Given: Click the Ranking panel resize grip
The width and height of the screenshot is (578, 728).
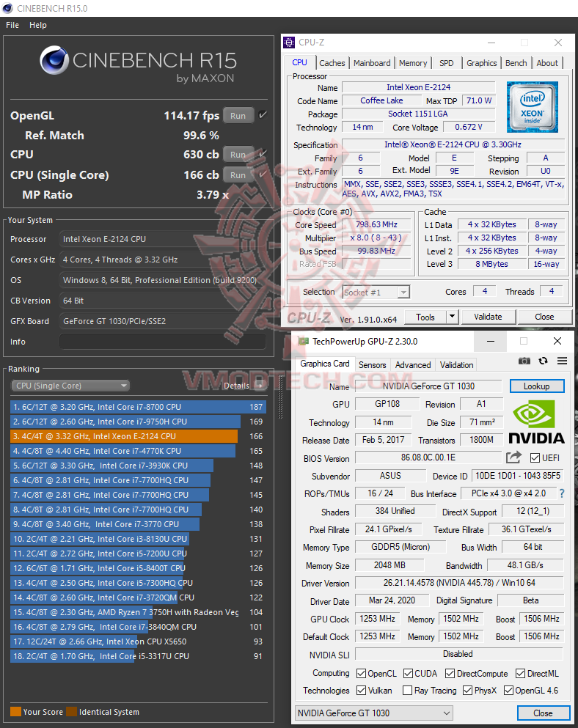Looking at the screenshot, I should pos(280,397).
